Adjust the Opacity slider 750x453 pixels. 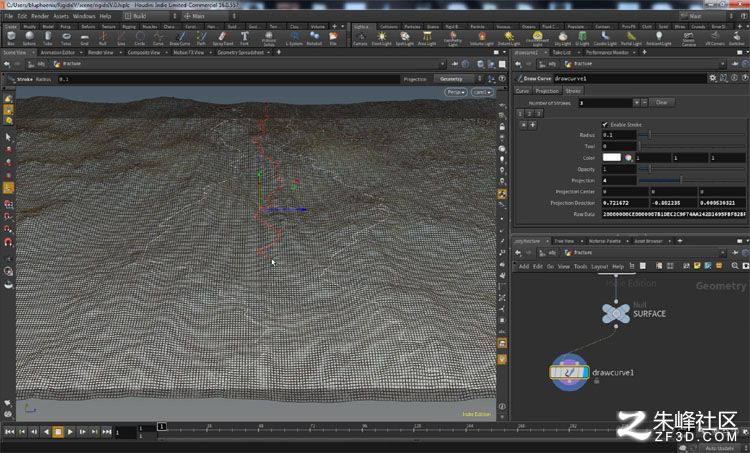tap(692, 169)
